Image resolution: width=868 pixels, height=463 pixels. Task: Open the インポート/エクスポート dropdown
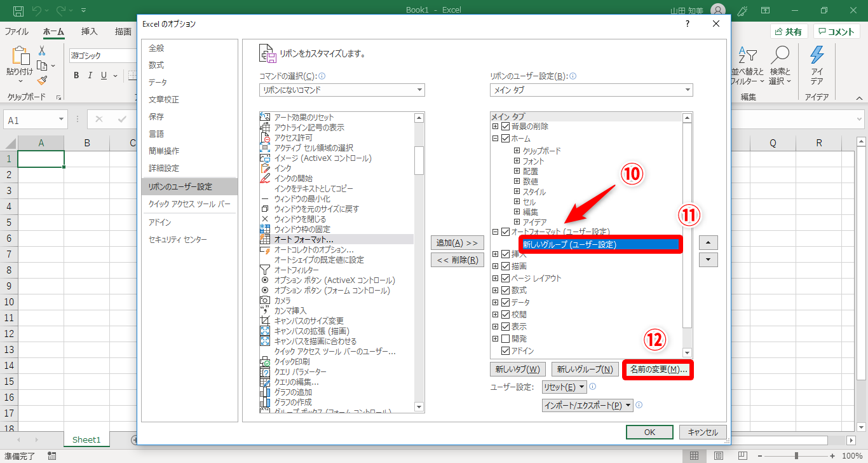point(588,405)
